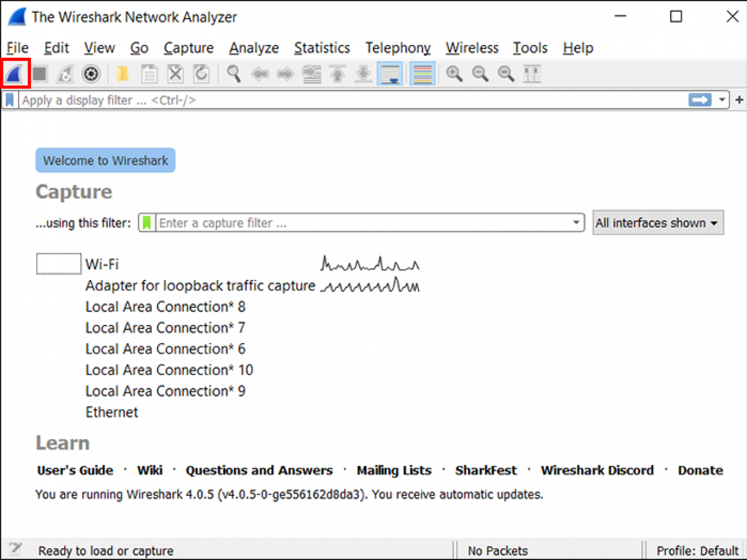Open the User's Guide link
The width and height of the screenshot is (747, 560).
tap(75, 470)
